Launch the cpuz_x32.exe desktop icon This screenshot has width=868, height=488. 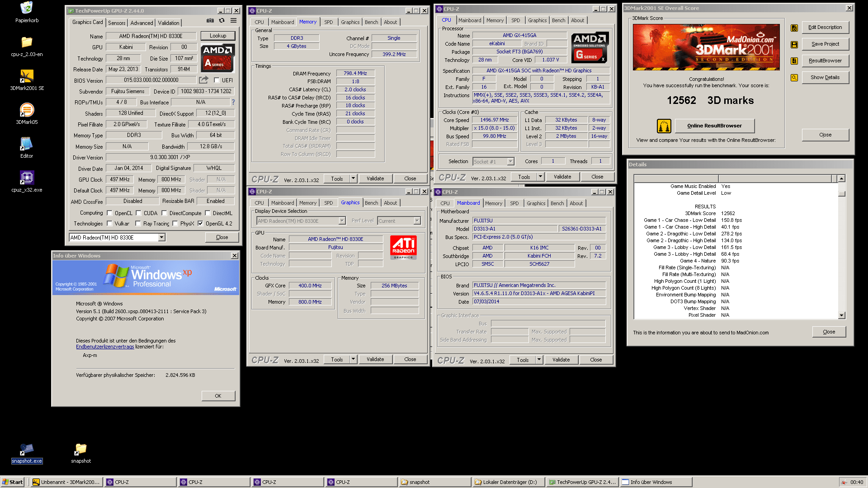[x=27, y=178]
